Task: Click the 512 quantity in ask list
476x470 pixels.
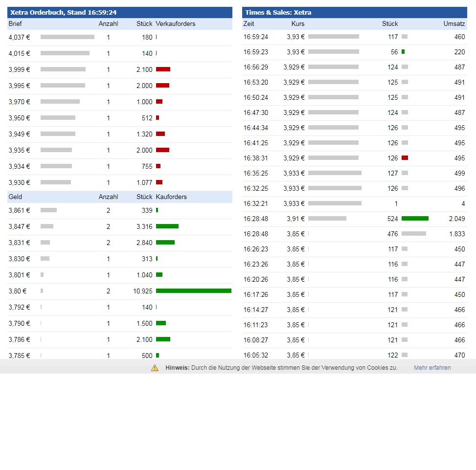Action: coord(147,118)
